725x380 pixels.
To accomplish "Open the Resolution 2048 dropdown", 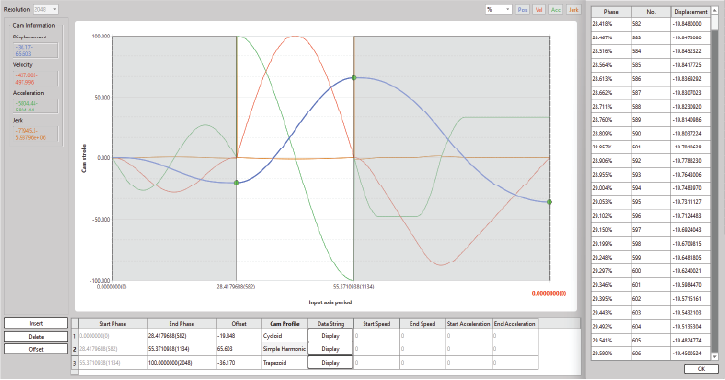I will pos(45,9).
